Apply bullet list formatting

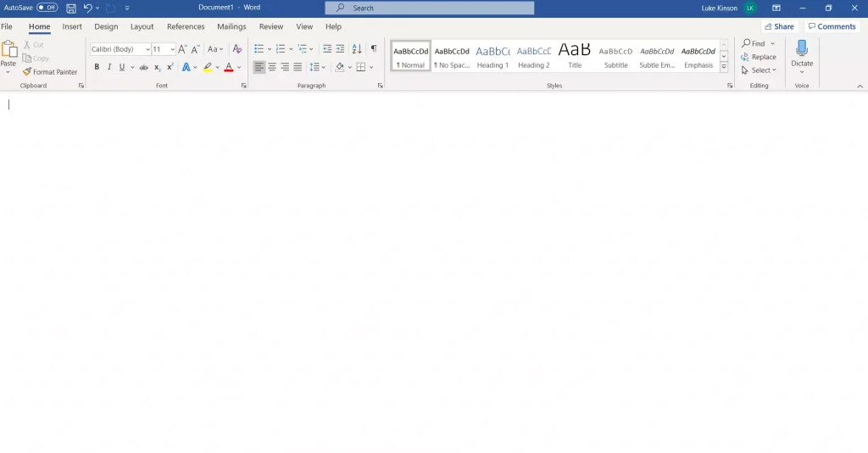[x=259, y=49]
